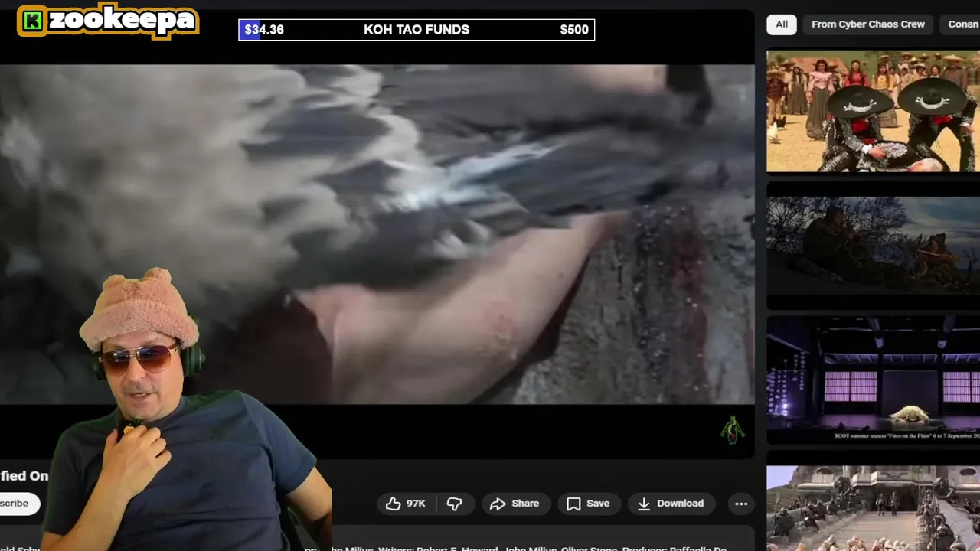
Task: Save the video to a playlist
Action: click(x=588, y=503)
